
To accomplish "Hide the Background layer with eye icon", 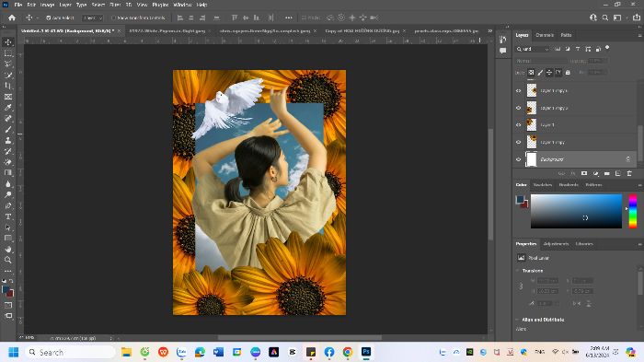I will [x=518, y=159].
